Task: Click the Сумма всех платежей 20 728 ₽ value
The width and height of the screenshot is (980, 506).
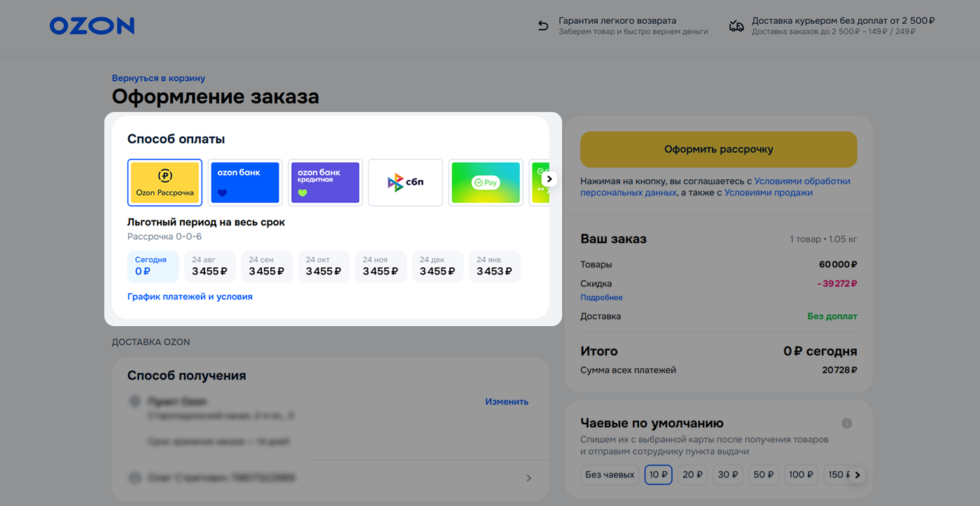Action: (839, 370)
